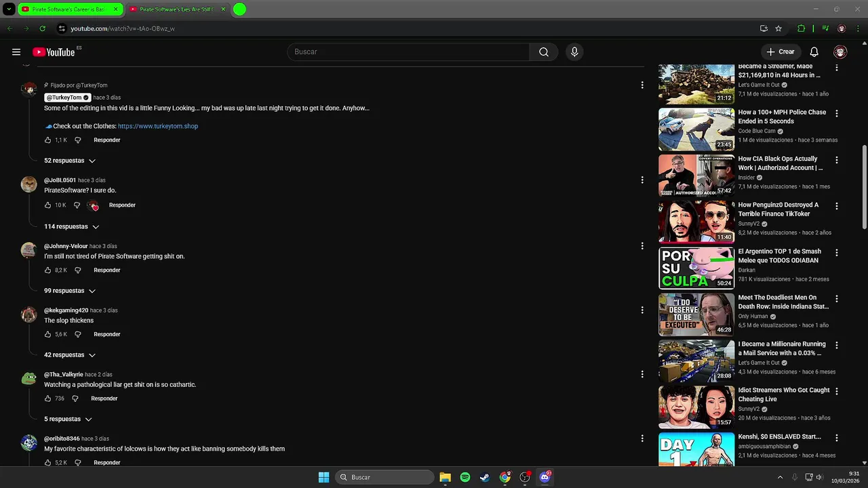The width and height of the screenshot is (868, 488).
Task: Click the search magnifier button
Action: pos(544,52)
